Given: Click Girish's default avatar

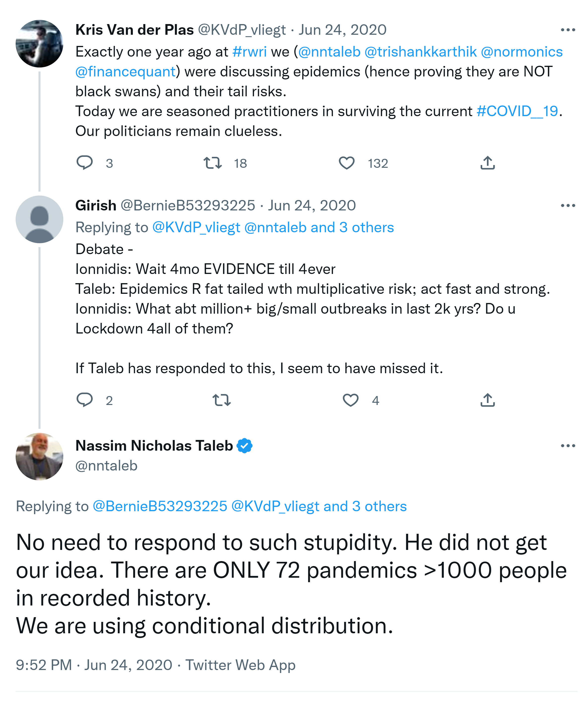Looking at the screenshot, I should coord(39,219).
